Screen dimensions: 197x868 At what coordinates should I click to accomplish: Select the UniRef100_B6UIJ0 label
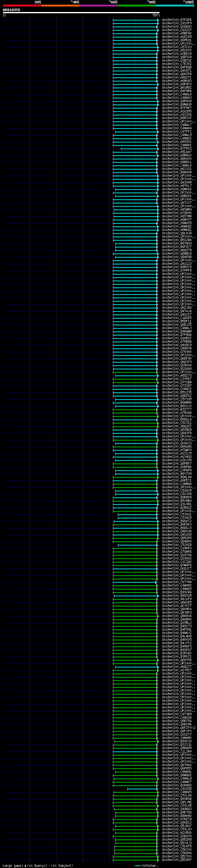[x=176, y=406]
